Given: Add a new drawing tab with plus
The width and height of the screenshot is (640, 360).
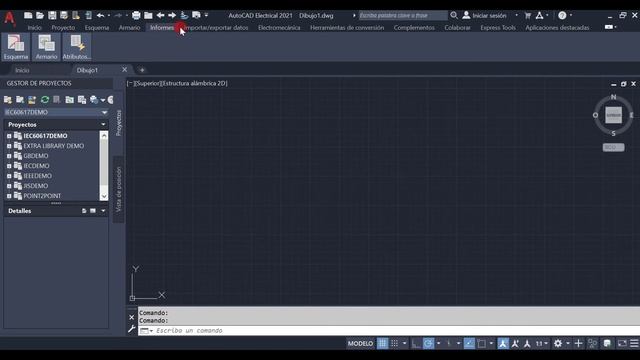Looking at the screenshot, I should (142, 70).
